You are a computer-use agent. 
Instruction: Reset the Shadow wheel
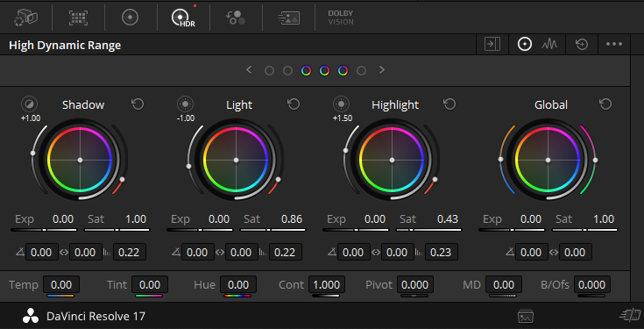click(x=138, y=104)
